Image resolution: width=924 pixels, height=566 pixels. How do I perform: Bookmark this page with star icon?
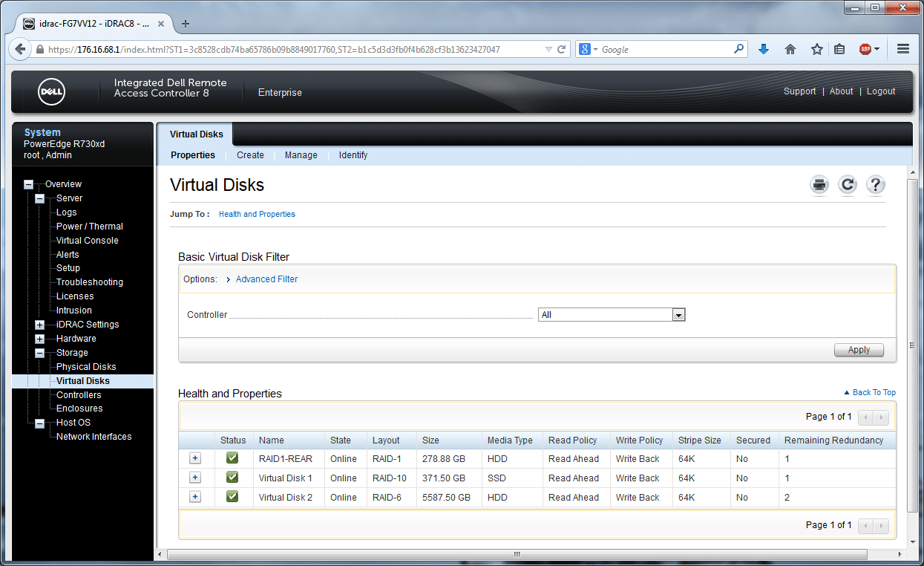(x=817, y=49)
